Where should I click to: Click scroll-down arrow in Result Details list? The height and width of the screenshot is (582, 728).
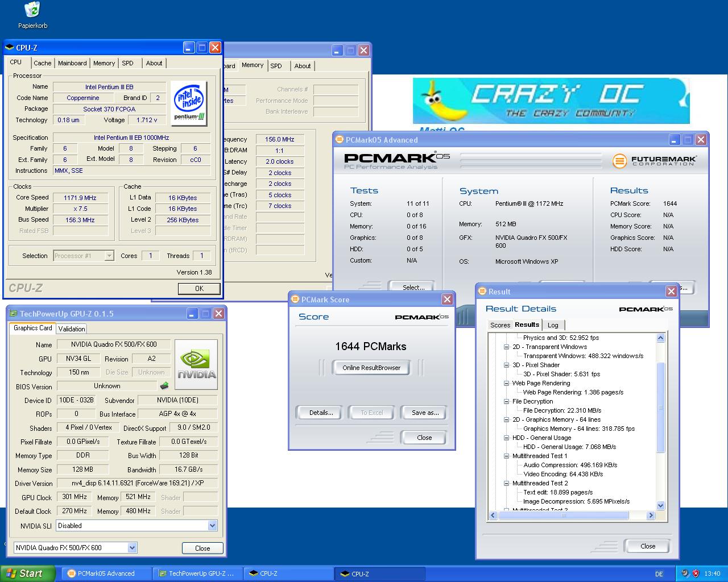[x=660, y=505]
